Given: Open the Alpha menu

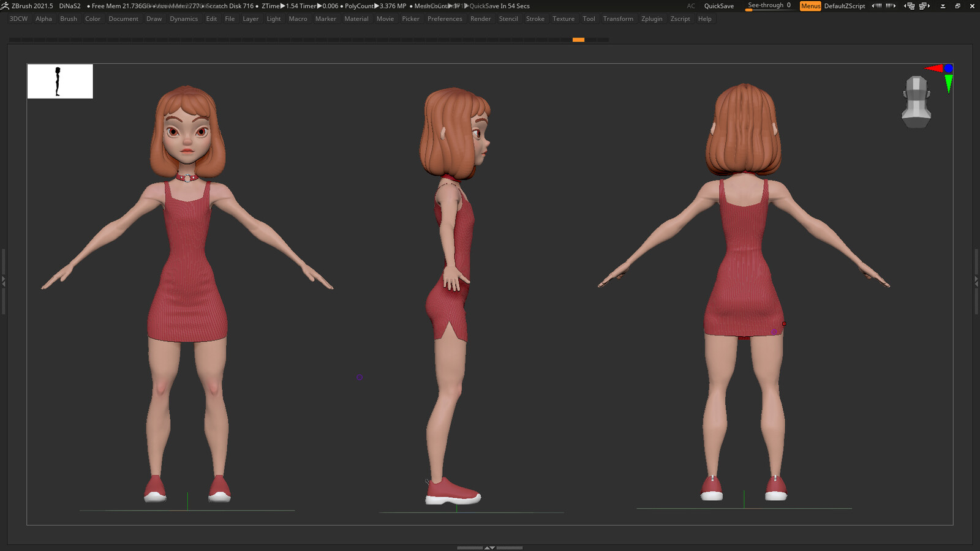Looking at the screenshot, I should (x=43, y=19).
